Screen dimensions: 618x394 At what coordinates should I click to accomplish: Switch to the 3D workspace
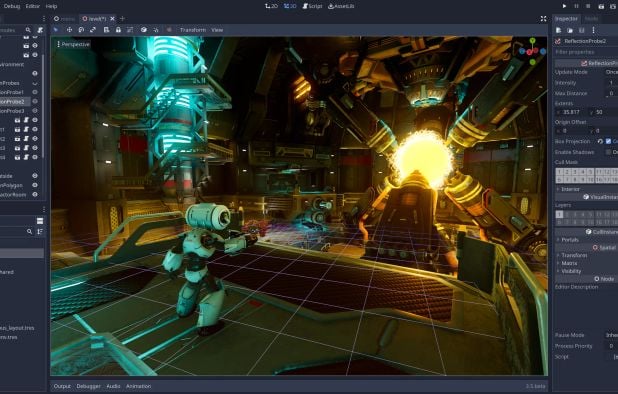290,6
